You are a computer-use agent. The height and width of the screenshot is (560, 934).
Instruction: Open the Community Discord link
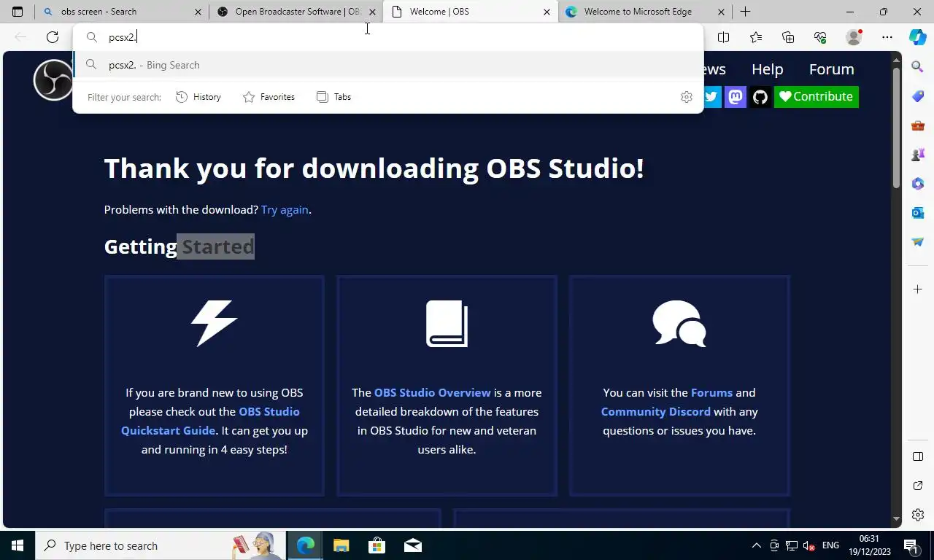(x=655, y=411)
